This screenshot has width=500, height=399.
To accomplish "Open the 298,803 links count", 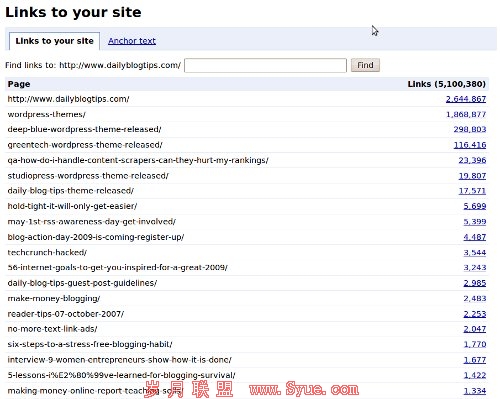I will coord(470,129).
